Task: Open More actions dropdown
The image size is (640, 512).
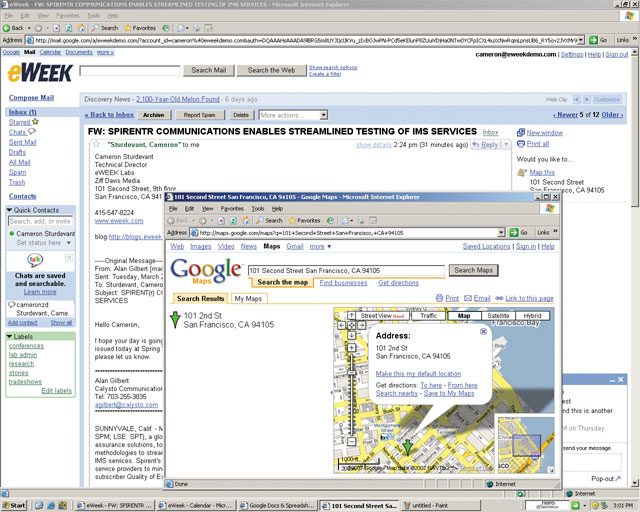Action: click(293, 115)
